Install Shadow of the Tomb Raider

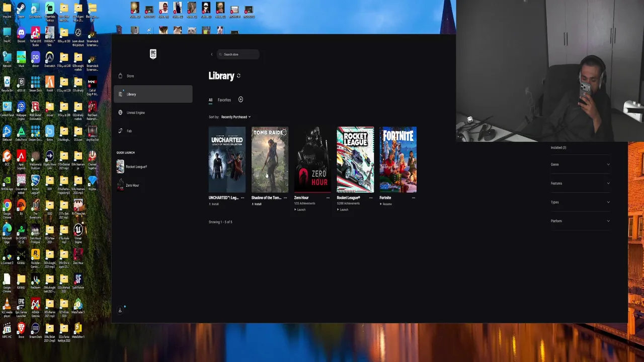(x=257, y=204)
